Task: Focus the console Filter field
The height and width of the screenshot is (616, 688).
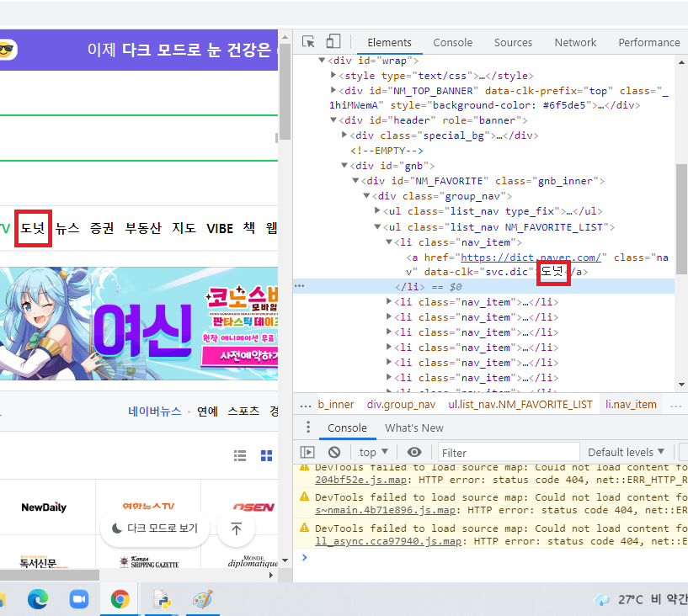Action: pyautogui.click(x=509, y=452)
